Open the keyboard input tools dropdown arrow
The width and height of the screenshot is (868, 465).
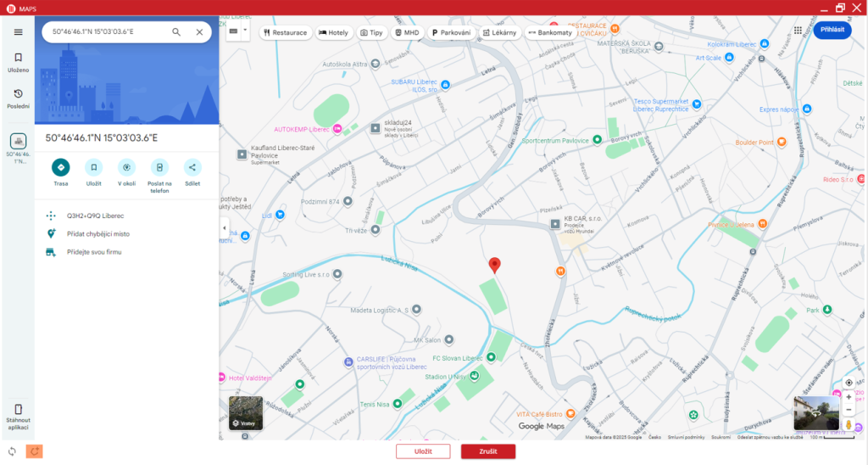pyautogui.click(x=245, y=30)
